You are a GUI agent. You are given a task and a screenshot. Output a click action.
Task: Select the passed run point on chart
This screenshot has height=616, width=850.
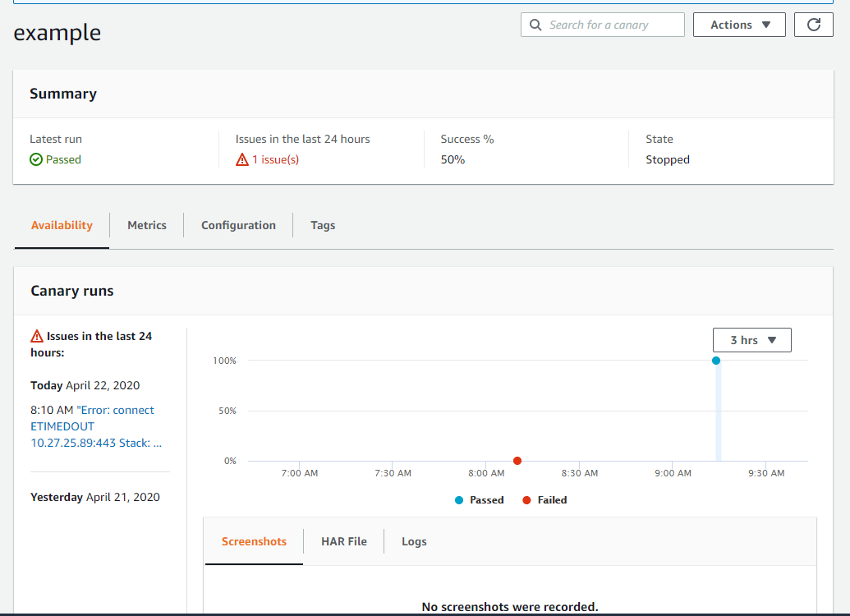(716, 361)
